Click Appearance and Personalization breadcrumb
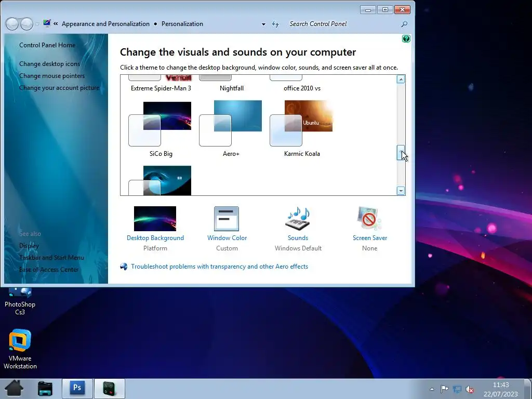The width and height of the screenshot is (532, 399). click(105, 24)
